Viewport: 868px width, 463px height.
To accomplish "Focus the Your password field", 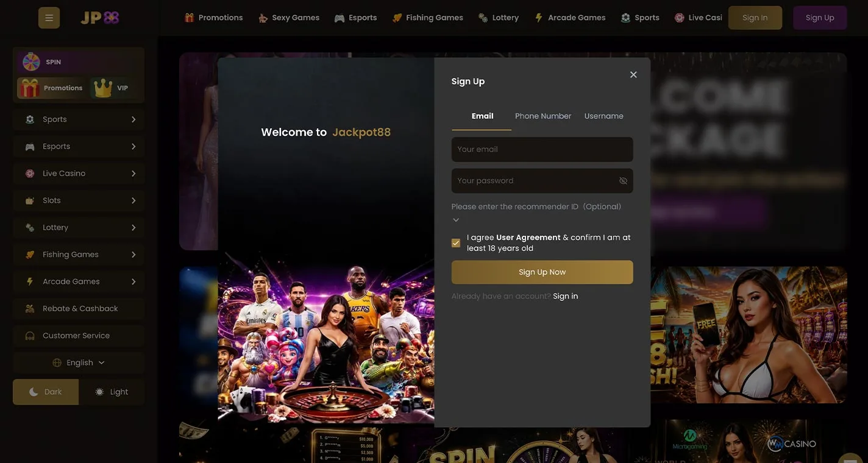I will [542, 181].
